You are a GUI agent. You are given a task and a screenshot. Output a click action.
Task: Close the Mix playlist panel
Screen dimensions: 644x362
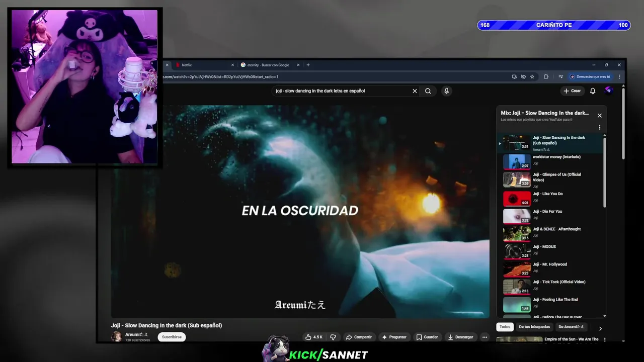pyautogui.click(x=599, y=116)
